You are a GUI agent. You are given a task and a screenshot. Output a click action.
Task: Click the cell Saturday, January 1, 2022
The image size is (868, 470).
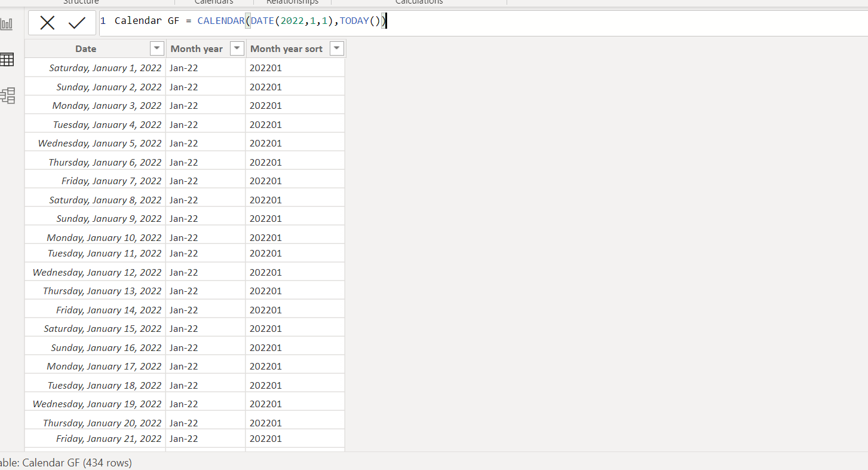click(96, 68)
